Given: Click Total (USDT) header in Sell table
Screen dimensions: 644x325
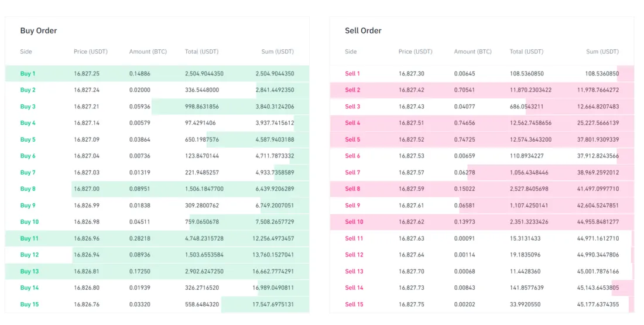Looking at the screenshot, I should (x=526, y=52).
